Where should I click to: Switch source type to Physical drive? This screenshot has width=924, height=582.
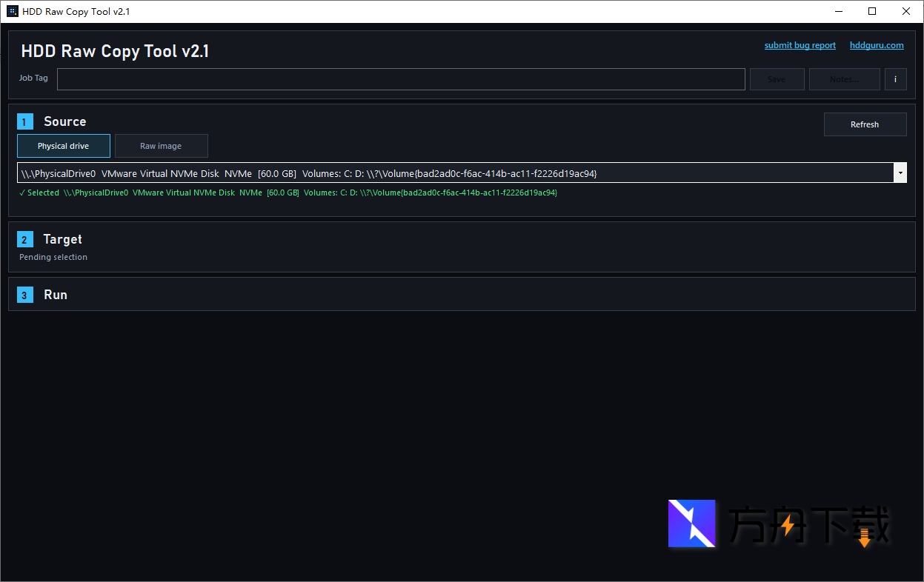point(64,146)
